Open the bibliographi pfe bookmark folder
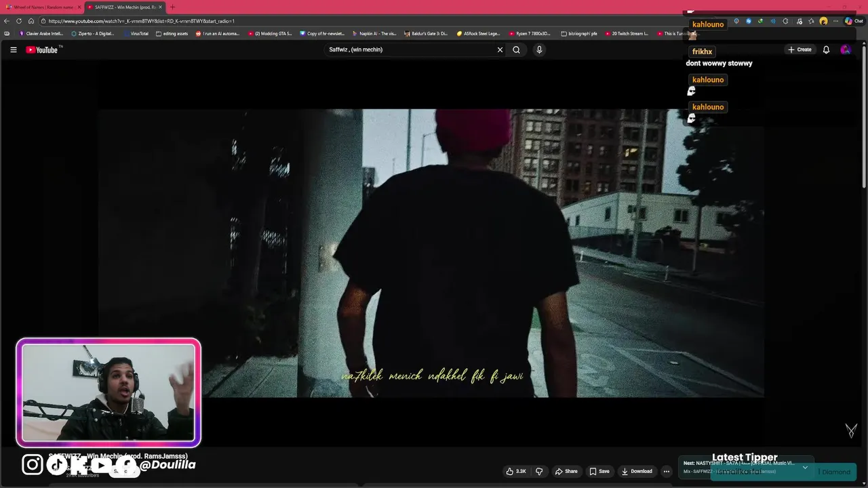Screen dimensions: 868x488 (x=579, y=33)
